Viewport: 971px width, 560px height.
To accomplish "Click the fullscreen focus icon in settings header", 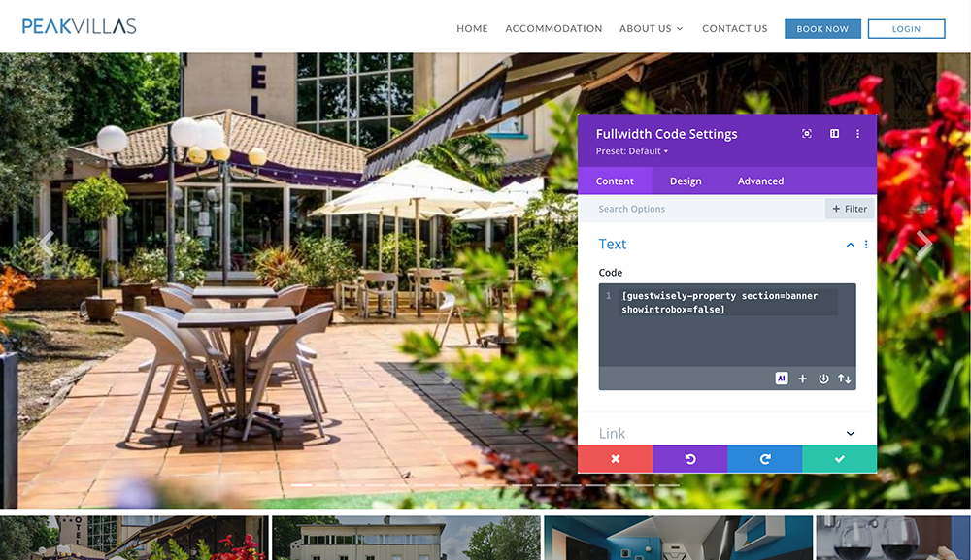I will (807, 134).
